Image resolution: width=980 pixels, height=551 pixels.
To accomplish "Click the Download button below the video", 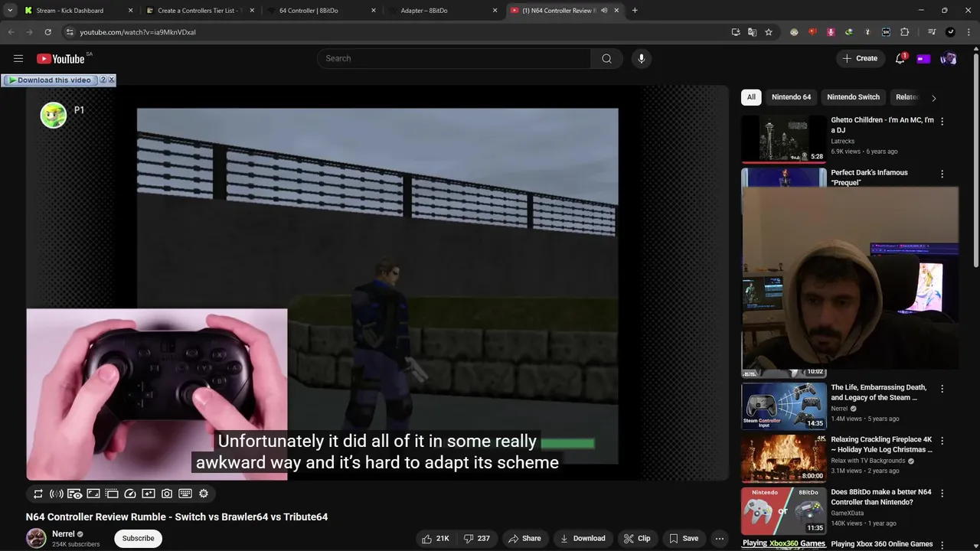I will pos(583,538).
